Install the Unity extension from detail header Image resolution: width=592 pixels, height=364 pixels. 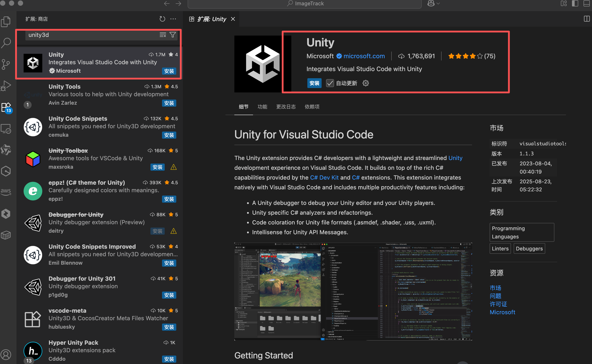[x=314, y=83]
